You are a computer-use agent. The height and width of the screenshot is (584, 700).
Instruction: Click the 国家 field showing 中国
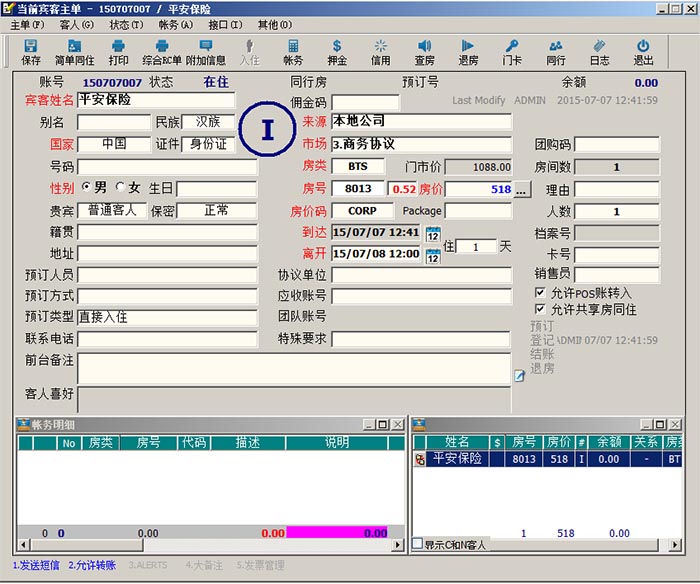tap(114, 144)
